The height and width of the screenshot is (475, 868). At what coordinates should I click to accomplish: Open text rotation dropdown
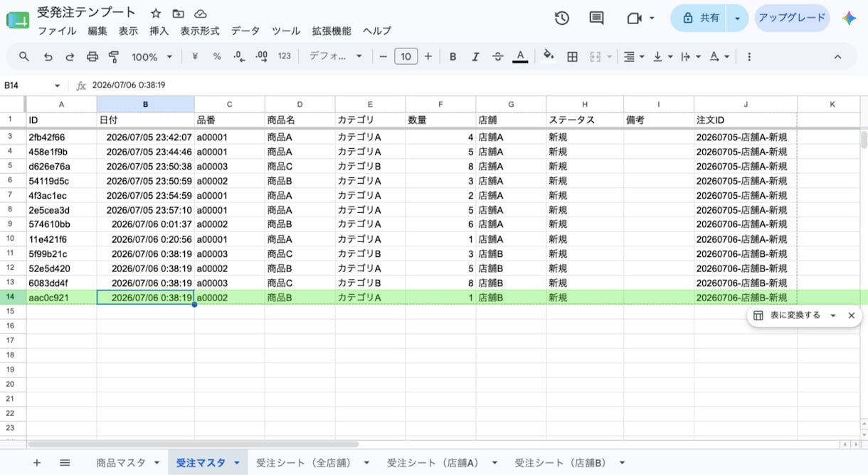[x=719, y=56]
